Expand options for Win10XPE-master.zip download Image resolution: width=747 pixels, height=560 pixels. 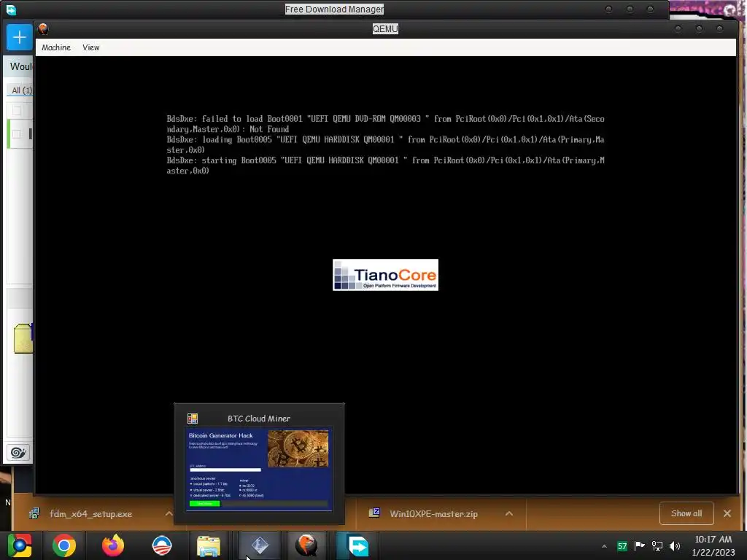[508, 514]
